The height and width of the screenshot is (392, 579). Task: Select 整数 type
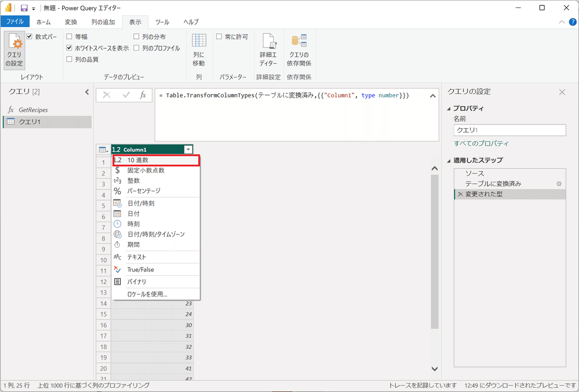[x=156, y=180]
